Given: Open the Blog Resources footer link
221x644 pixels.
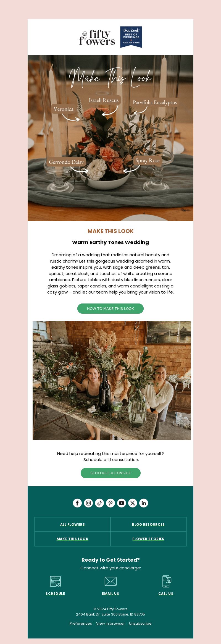Looking at the screenshot, I should click(x=148, y=525).
